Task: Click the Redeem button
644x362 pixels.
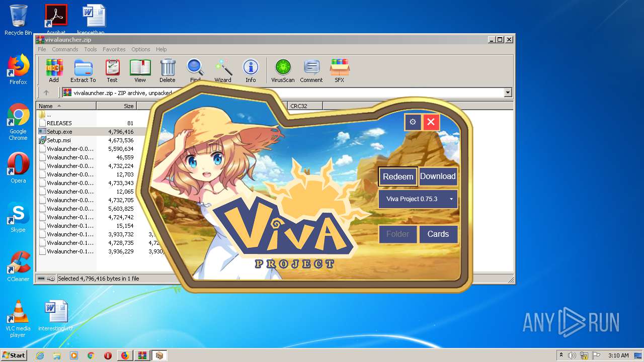Action: [398, 176]
